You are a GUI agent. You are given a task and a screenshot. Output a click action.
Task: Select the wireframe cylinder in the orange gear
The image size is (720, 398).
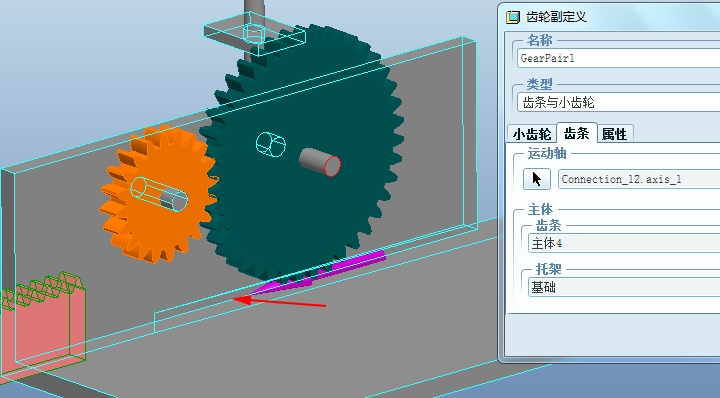pos(159,195)
